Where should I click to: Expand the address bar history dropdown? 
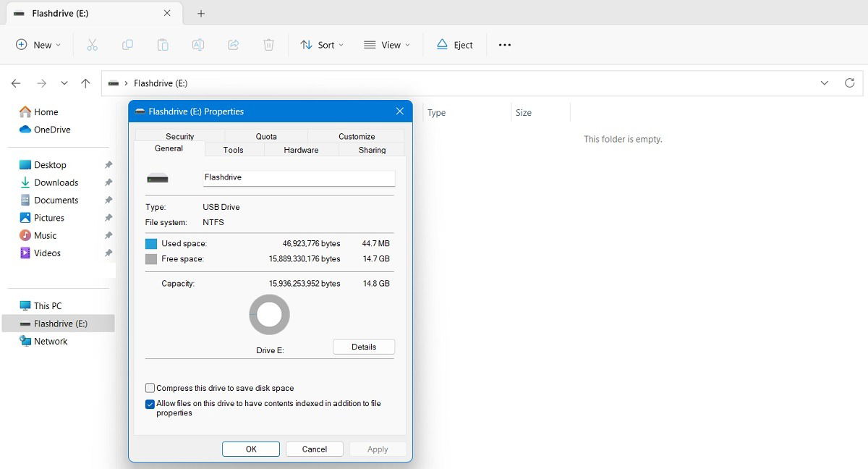click(824, 83)
